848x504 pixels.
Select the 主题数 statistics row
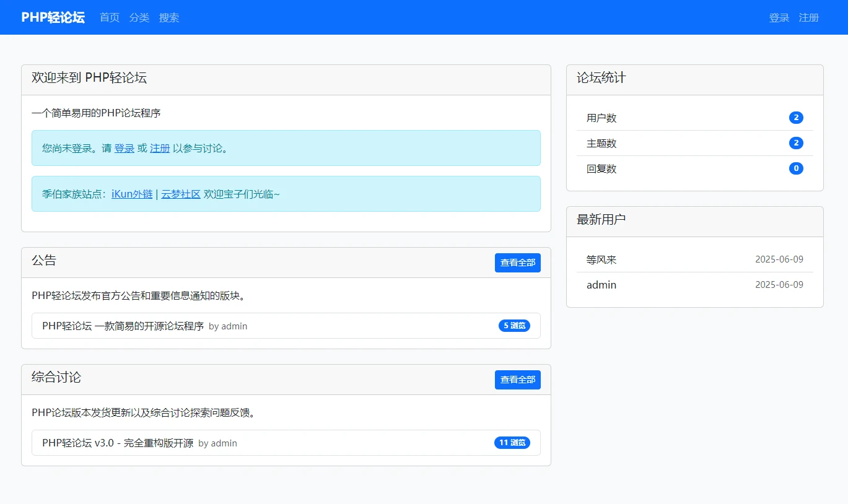[695, 143]
